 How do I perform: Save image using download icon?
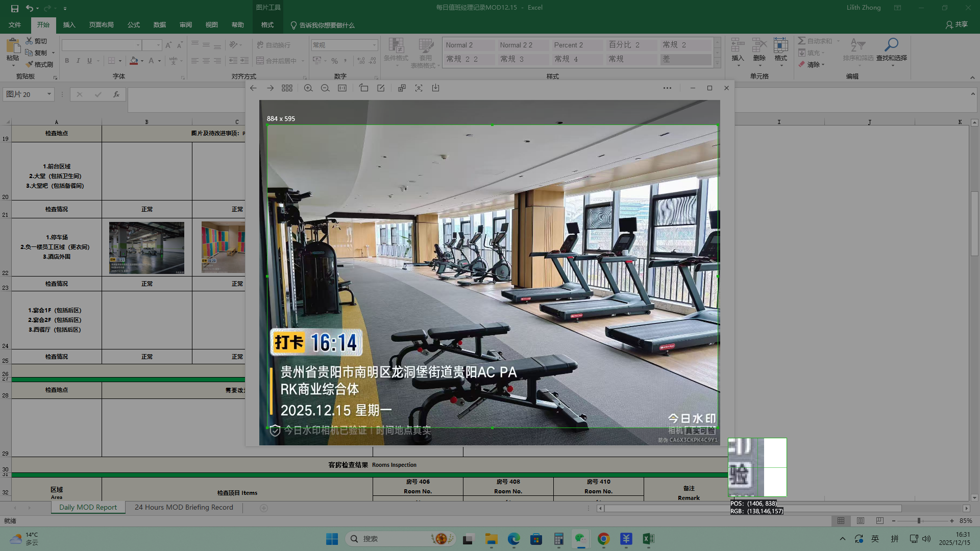pyautogui.click(x=435, y=88)
